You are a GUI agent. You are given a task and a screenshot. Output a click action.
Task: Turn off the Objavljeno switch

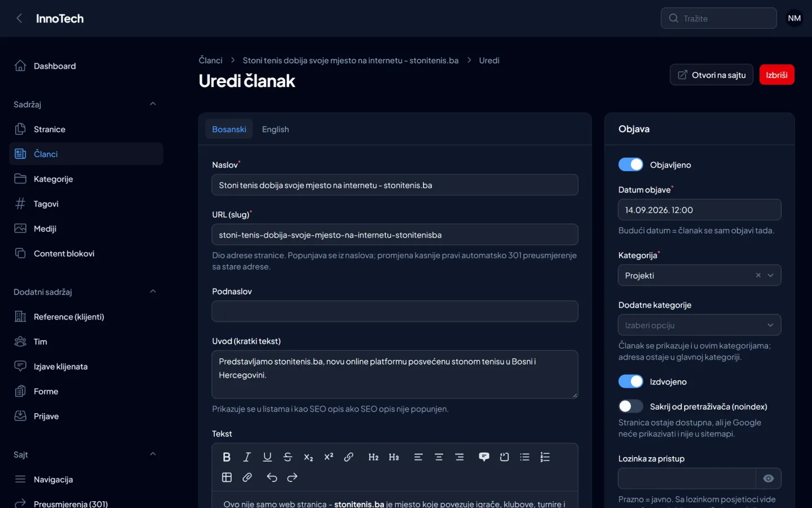tap(630, 164)
